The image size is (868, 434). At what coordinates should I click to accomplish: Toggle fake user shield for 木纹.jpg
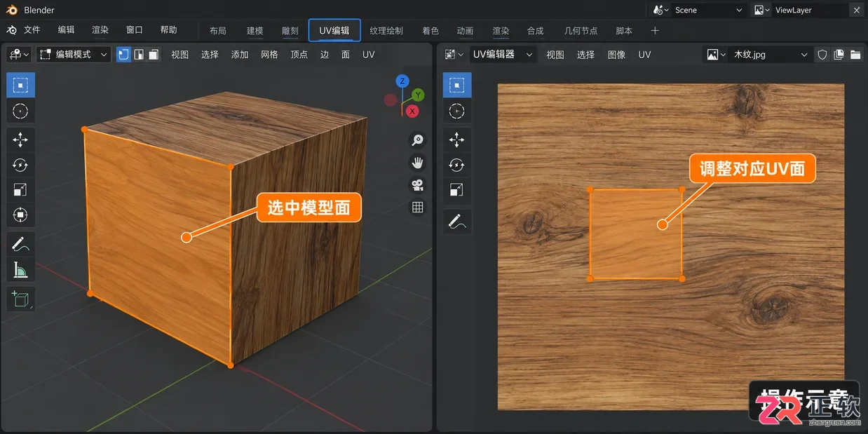click(x=822, y=55)
